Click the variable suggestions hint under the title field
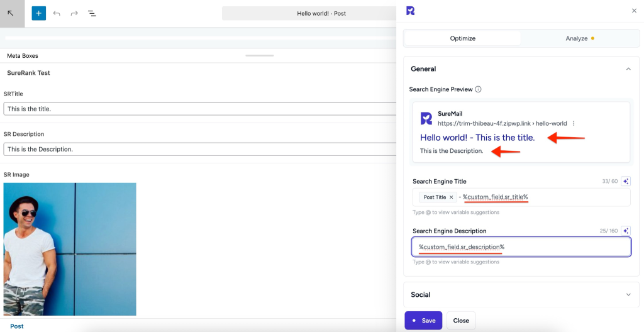644x332 pixels. (x=456, y=213)
